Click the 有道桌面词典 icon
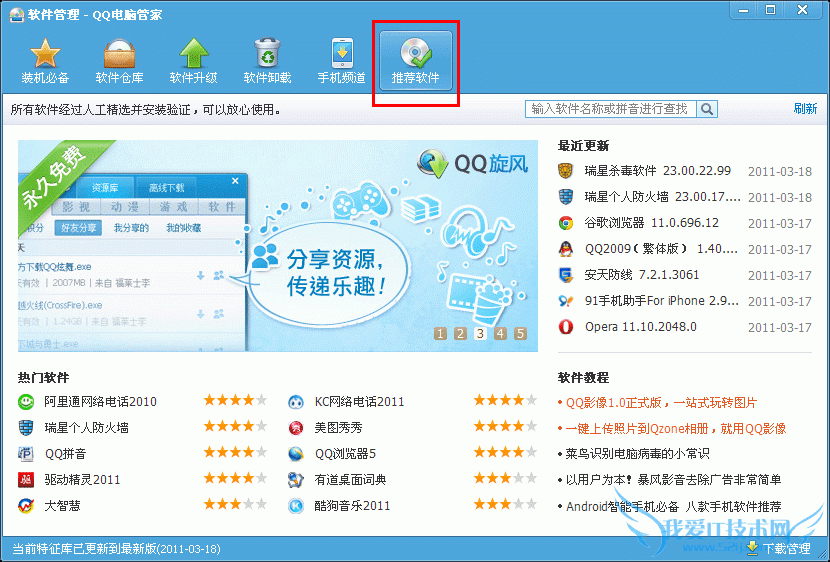Viewport: 830px width, 562px height. [x=296, y=479]
